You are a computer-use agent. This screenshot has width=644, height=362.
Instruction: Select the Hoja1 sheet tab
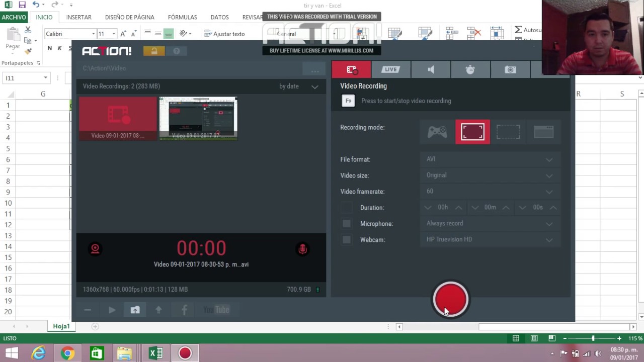coord(61,326)
